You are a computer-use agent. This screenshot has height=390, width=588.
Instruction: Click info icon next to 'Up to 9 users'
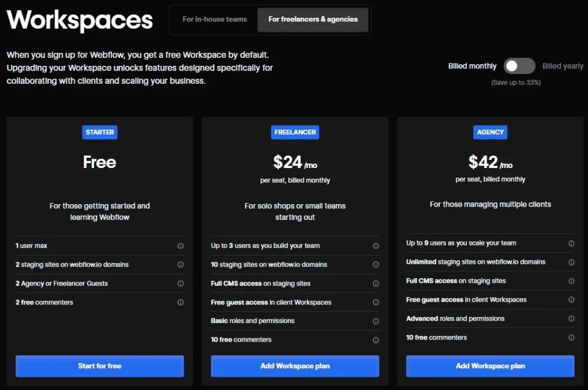pos(571,243)
